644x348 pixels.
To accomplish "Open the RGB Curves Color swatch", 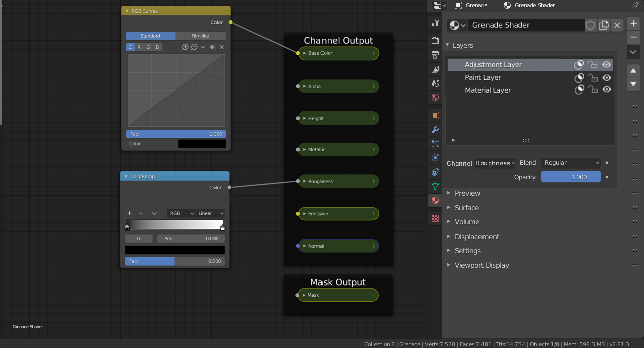I will point(202,144).
